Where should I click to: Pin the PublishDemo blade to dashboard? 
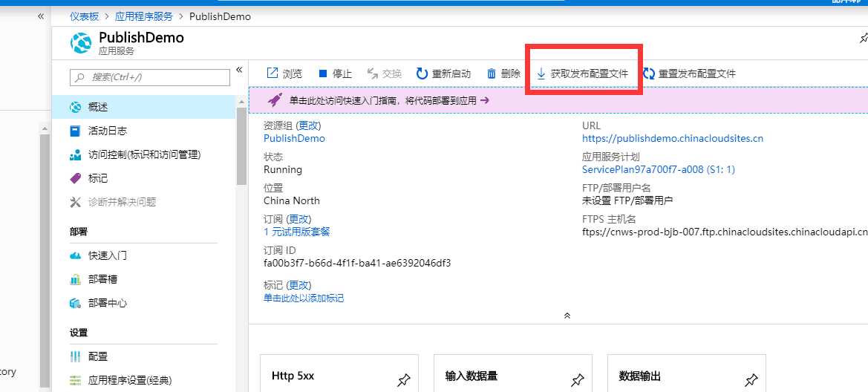click(864, 38)
